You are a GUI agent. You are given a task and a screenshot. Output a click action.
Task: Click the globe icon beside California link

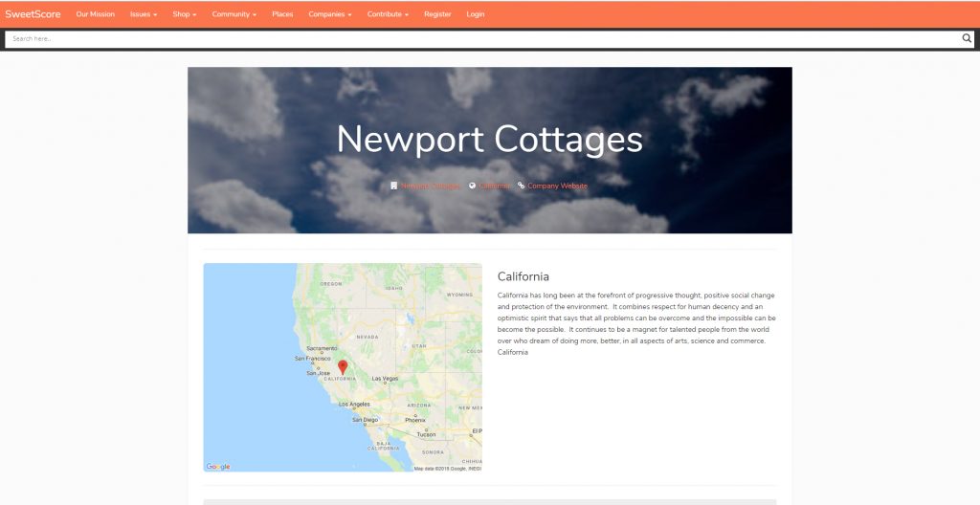pos(472,186)
